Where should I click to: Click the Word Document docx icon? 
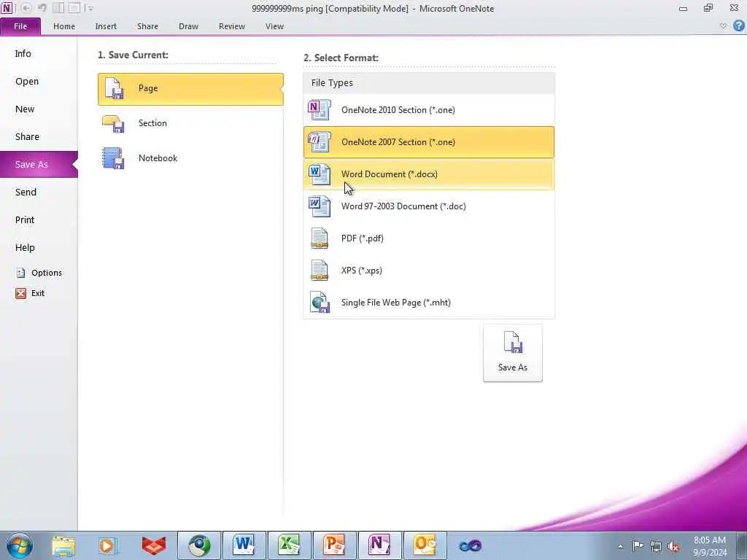click(x=320, y=174)
